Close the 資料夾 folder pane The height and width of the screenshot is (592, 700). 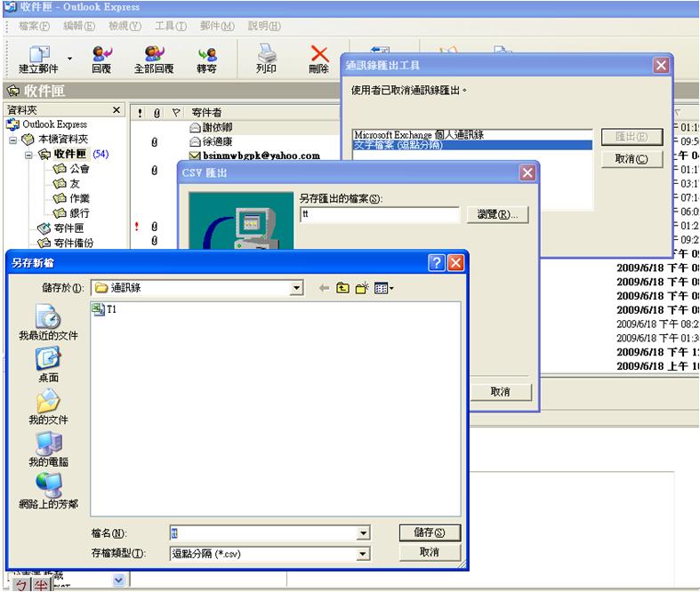(x=117, y=109)
